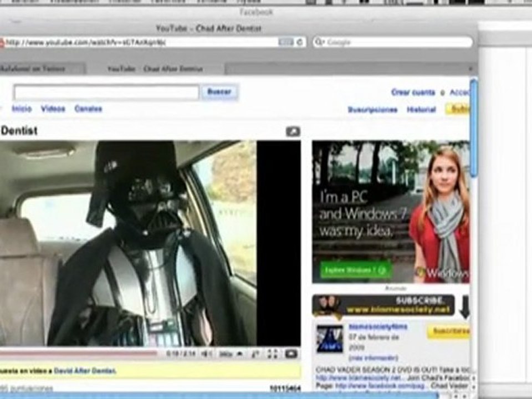Screen dimensions: 532x399
Task: Reload page with address bar refresh icon
Action: [300, 42]
